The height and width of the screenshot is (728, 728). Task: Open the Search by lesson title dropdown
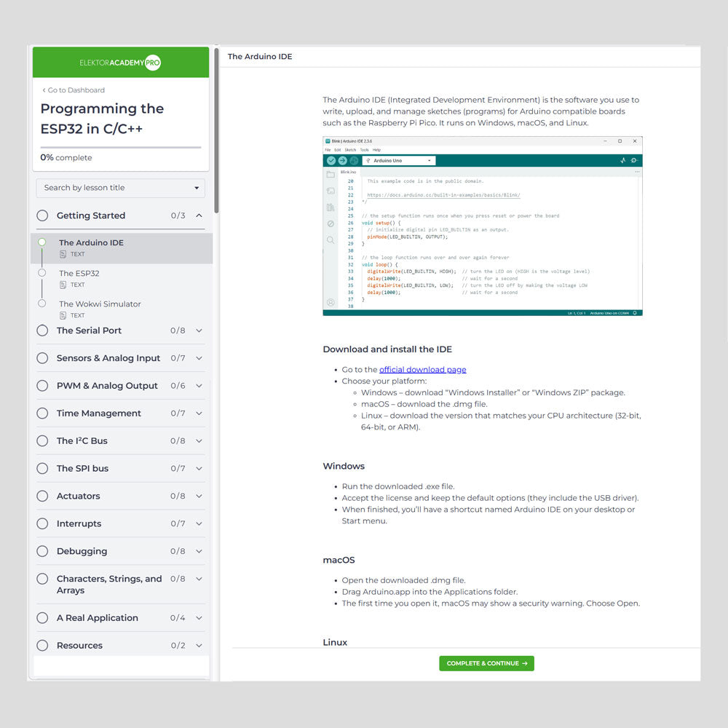(x=121, y=188)
